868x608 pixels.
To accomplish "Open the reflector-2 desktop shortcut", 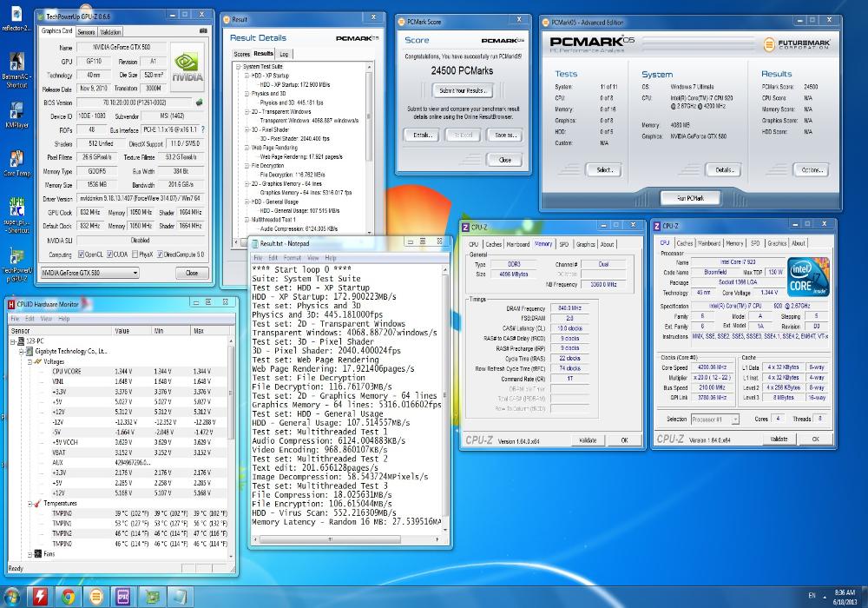I will click(16, 18).
